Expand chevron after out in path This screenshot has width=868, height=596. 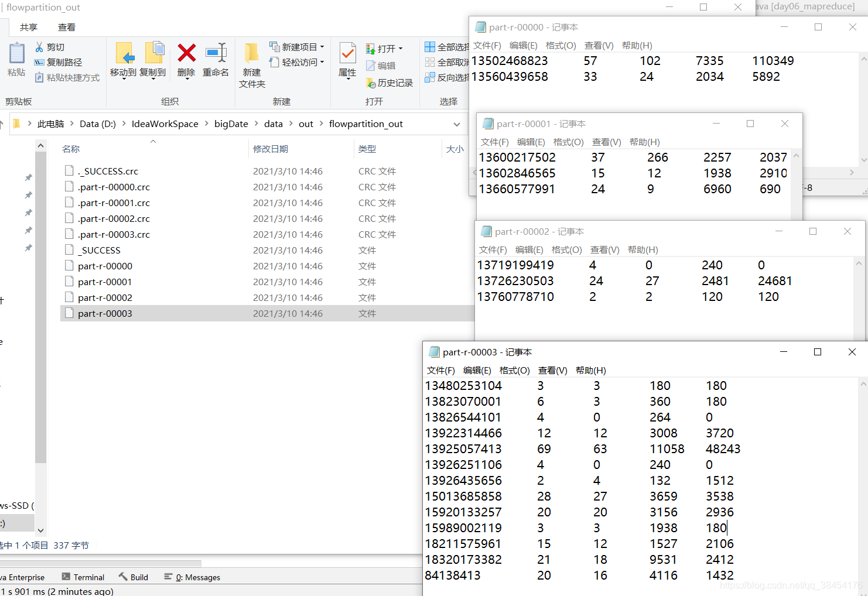pyautogui.click(x=322, y=124)
